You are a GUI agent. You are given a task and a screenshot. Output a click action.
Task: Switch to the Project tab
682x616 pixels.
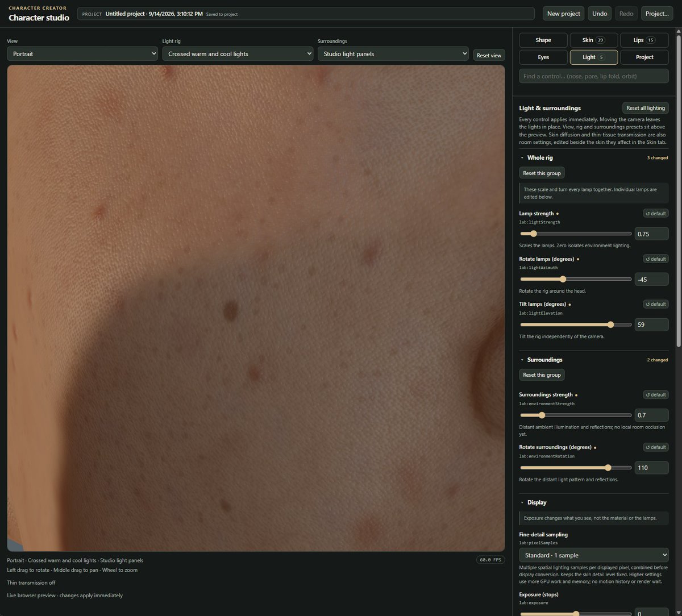tap(644, 57)
